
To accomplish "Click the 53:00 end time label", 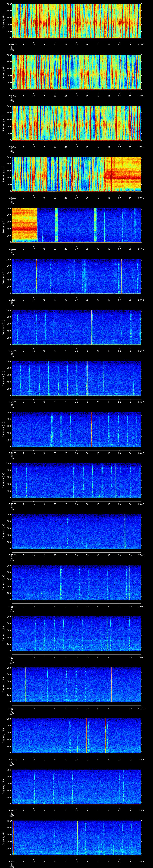I will [141, 351].
